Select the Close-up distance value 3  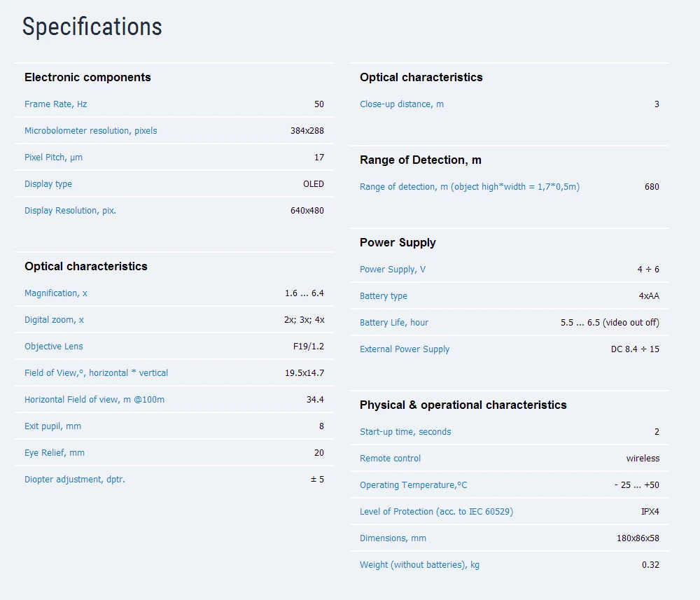pos(657,104)
